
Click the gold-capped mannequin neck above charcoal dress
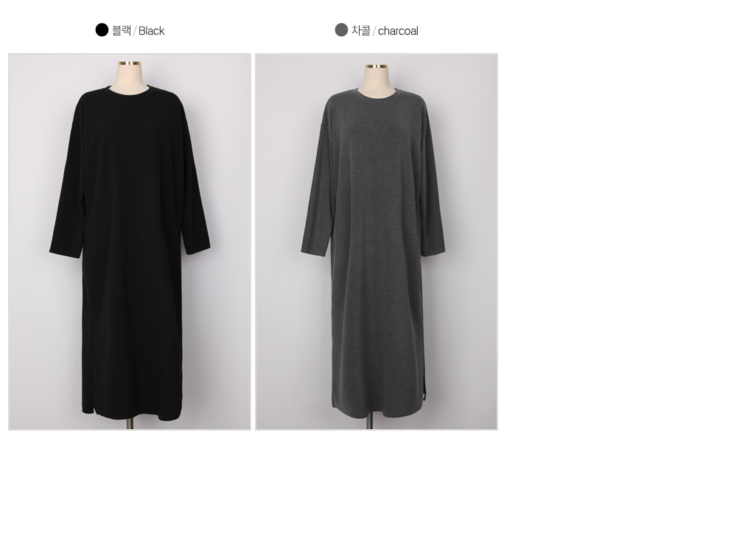[x=377, y=76]
